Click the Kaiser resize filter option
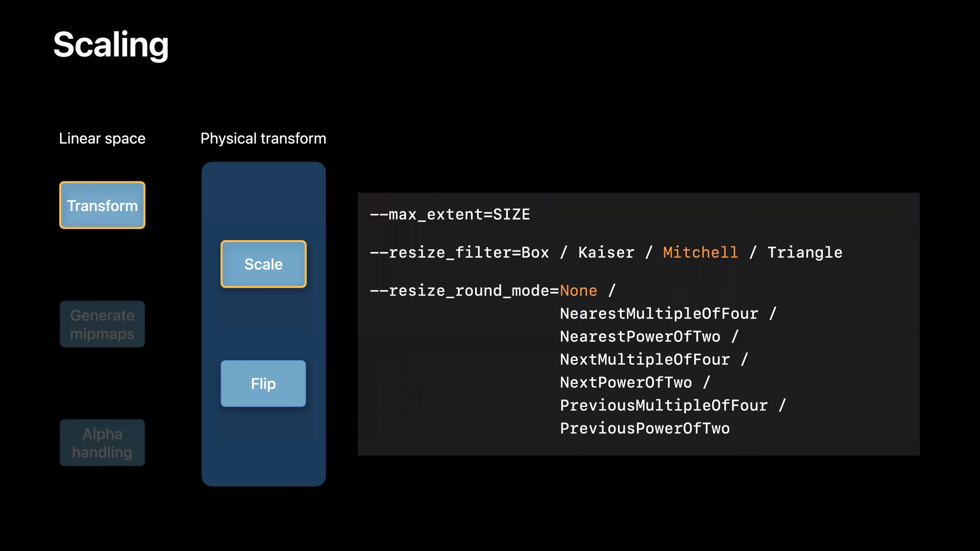This screenshot has height=551, width=980. click(x=606, y=252)
